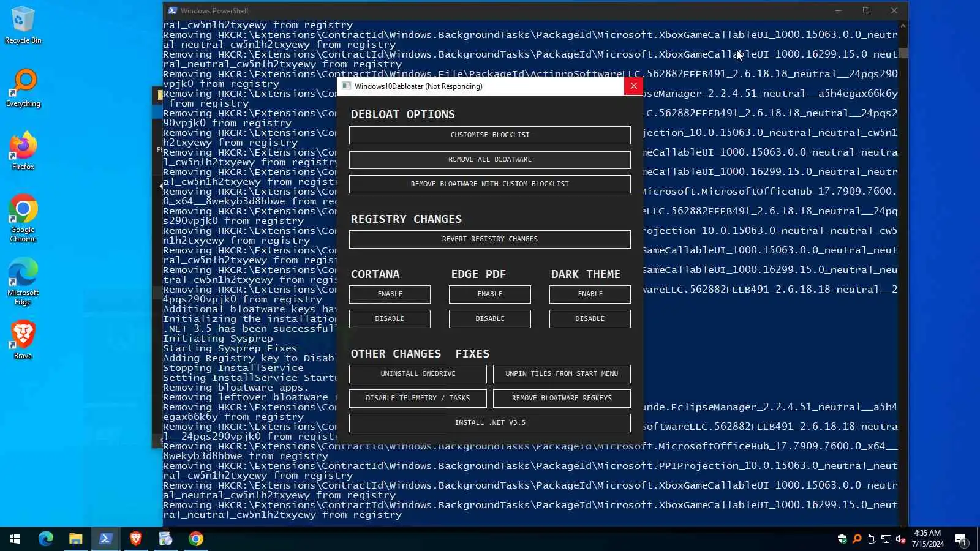Click the 'Windows10Debloater (Not Responding)' title text

point(418,86)
